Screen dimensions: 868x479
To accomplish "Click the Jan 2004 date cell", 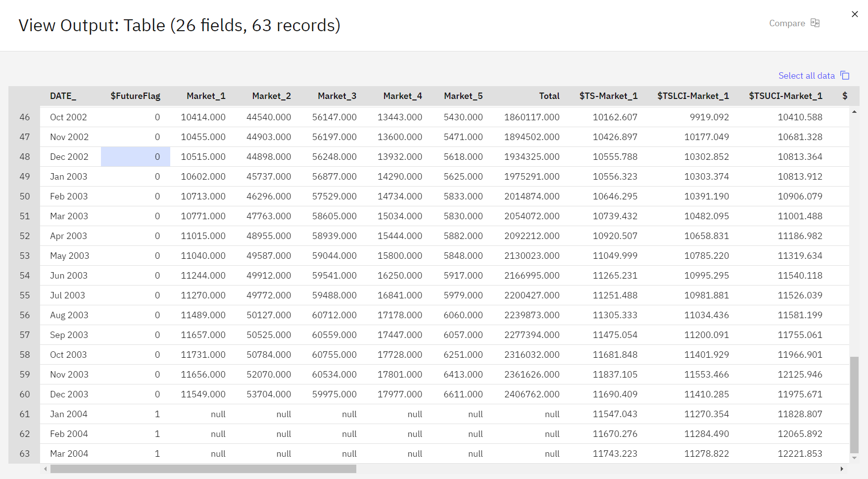I will (x=68, y=414).
